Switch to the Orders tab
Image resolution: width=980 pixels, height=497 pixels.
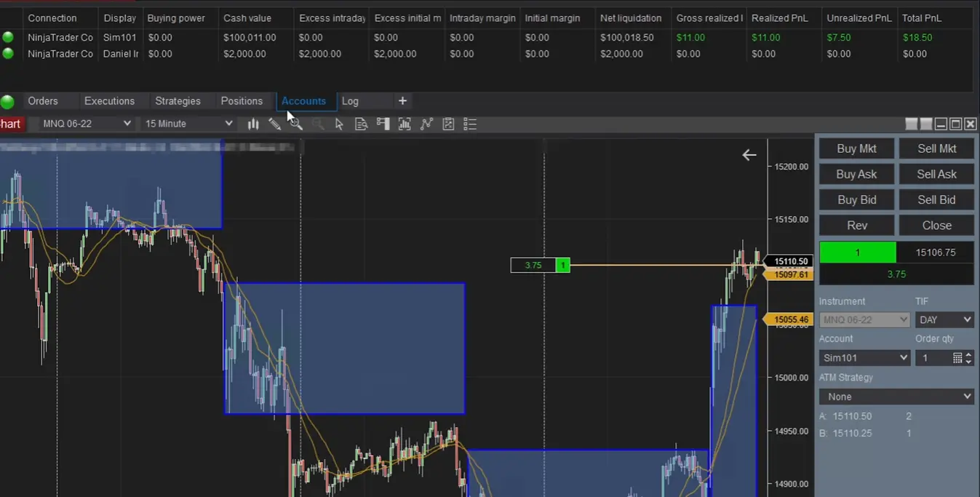pyautogui.click(x=43, y=101)
